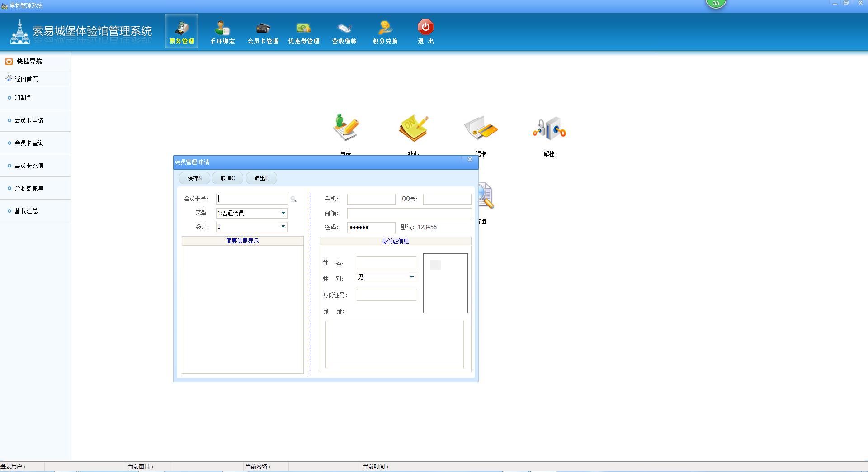Click the 解挂 lock icon
Screen dimensions: 868x472
[549, 129]
